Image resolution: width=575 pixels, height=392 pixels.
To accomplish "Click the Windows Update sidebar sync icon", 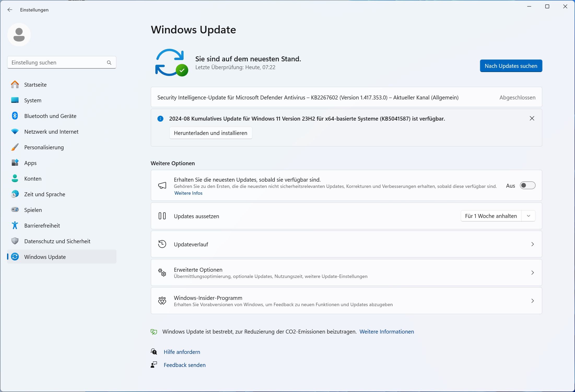I will point(15,257).
